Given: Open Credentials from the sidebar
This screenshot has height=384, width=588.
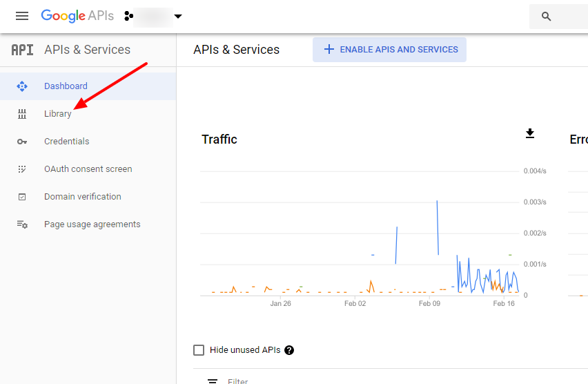Looking at the screenshot, I should (x=66, y=142).
